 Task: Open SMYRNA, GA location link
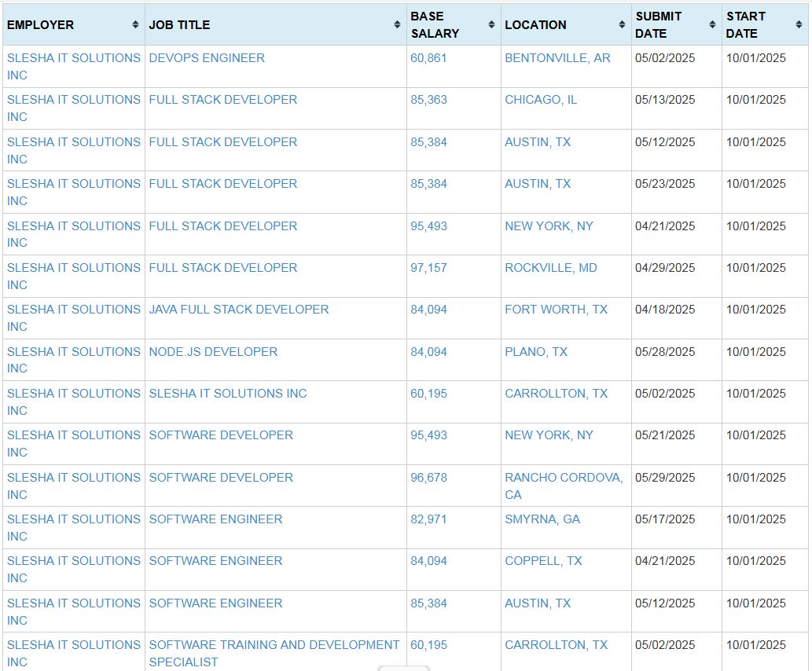coord(542,519)
